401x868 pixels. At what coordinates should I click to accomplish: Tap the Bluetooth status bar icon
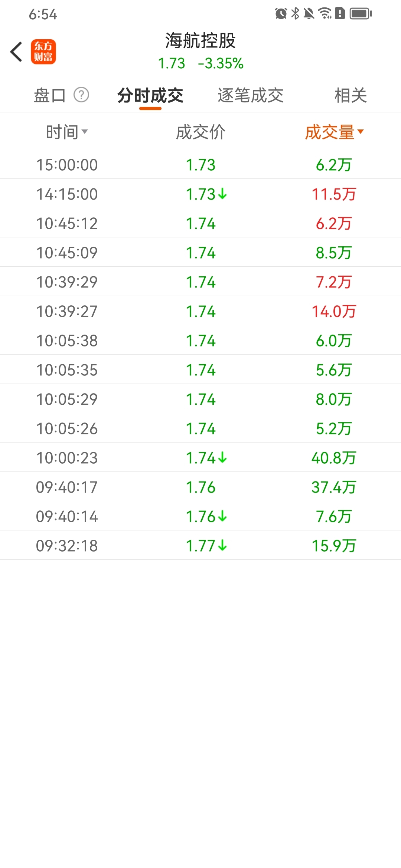(x=295, y=14)
